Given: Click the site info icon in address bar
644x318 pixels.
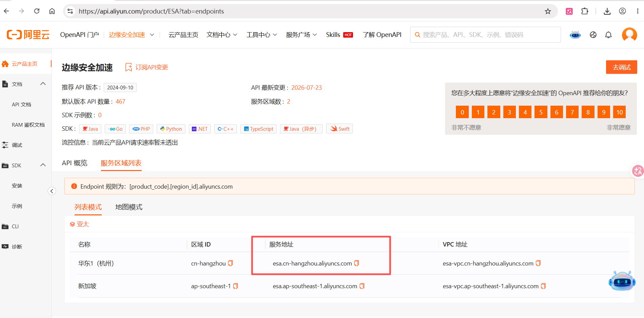Looking at the screenshot, I should click(70, 11).
